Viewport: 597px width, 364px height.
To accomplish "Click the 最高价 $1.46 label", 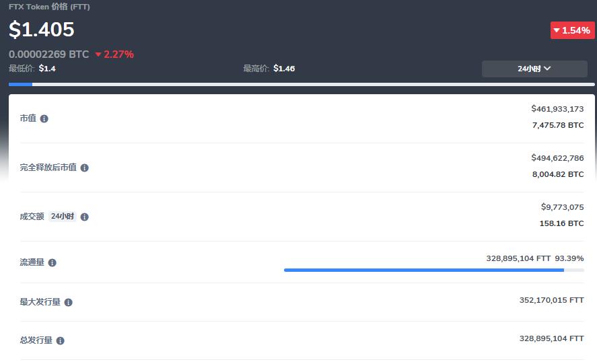I will [269, 69].
